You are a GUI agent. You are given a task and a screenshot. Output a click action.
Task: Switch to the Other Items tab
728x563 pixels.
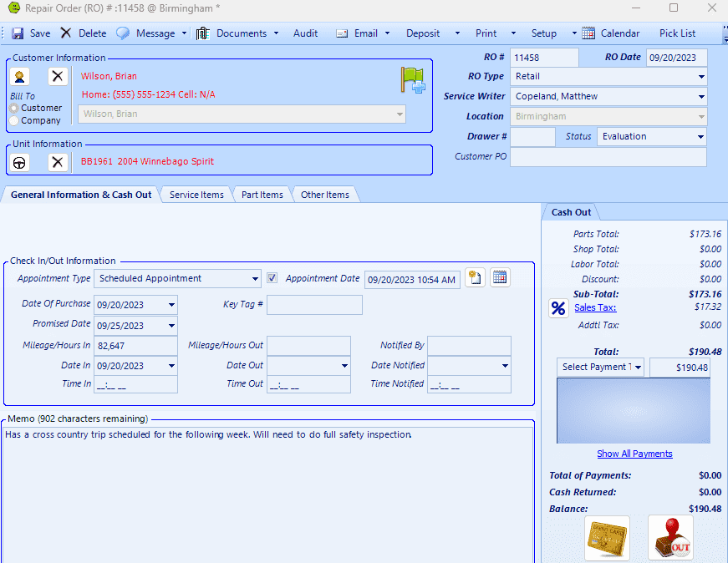pyautogui.click(x=324, y=195)
